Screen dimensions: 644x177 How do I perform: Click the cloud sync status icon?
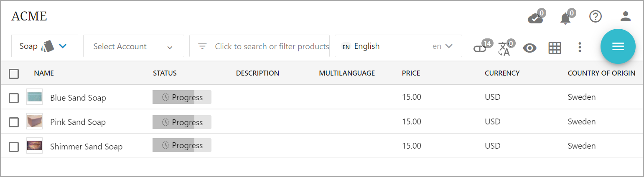point(535,18)
